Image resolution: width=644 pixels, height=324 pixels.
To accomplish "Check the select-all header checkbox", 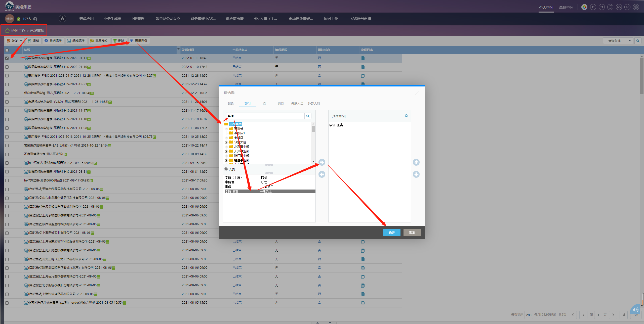I will [x=7, y=50].
